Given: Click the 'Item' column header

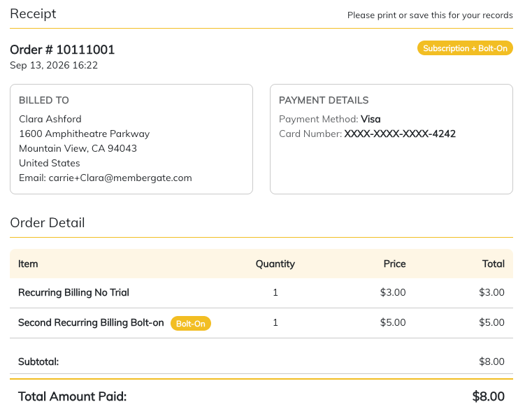Looking at the screenshot, I should [x=28, y=264].
